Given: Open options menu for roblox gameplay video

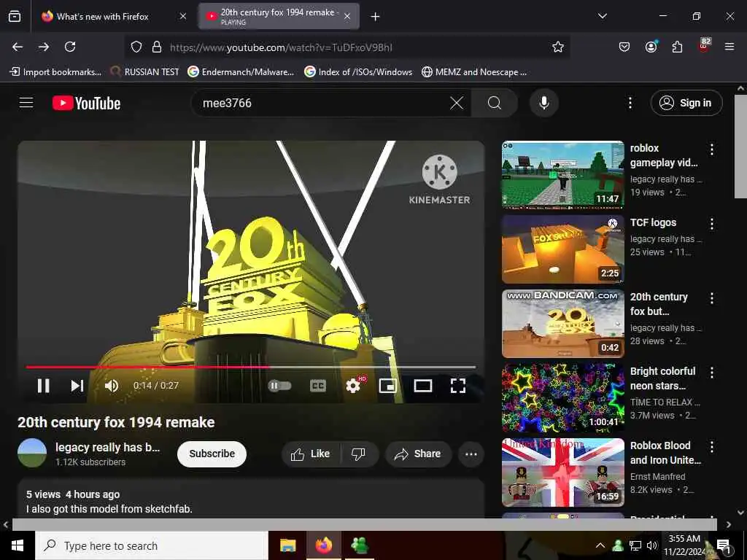Looking at the screenshot, I should click(x=712, y=149).
